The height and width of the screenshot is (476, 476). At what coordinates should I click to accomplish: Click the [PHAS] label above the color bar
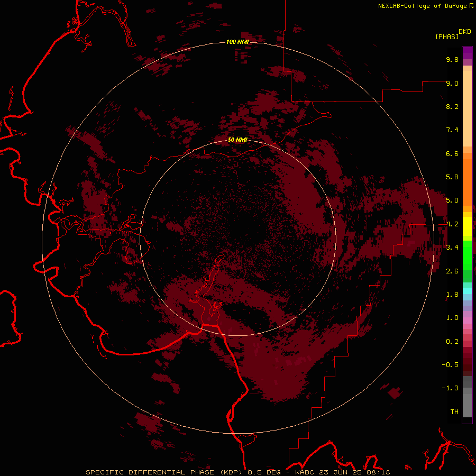pyautogui.click(x=447, y=36)
